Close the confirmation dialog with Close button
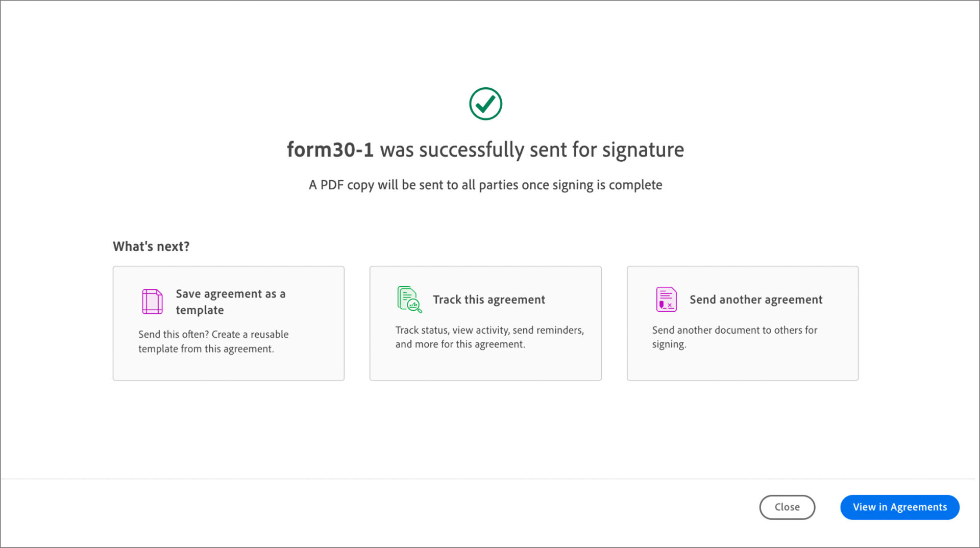This screenshot has height=548, width=980. pyautogui.click(x=787, y=507)
